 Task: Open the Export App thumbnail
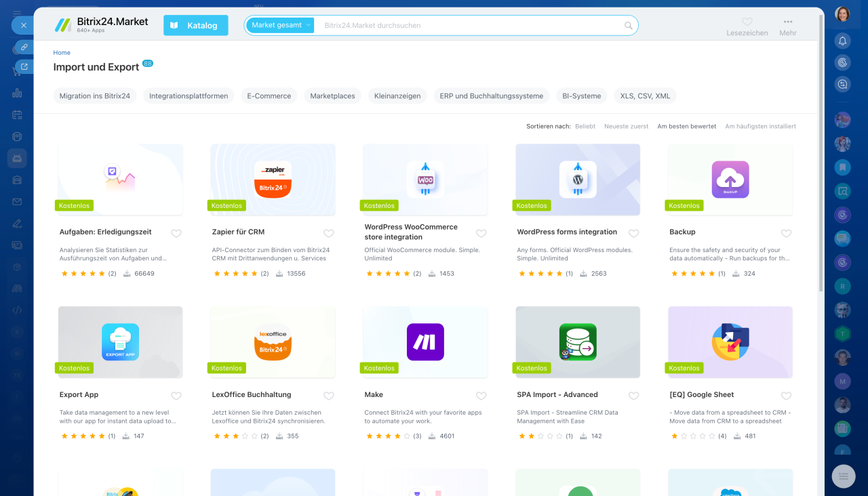coord(120,342)
